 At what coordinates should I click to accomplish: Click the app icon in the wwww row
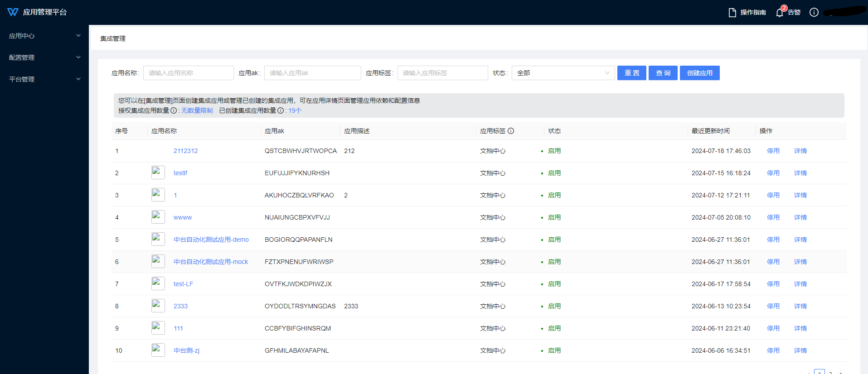(x=158, y=217)
